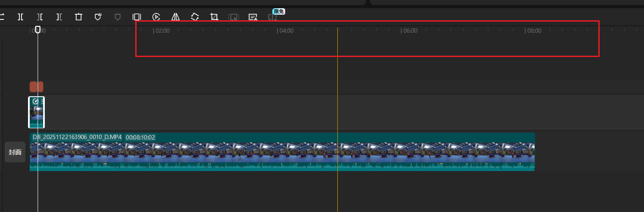Click the Rotate icon in the toolbar
The height and width of the screenshot is (212, 644).
(x=195, y=17)
